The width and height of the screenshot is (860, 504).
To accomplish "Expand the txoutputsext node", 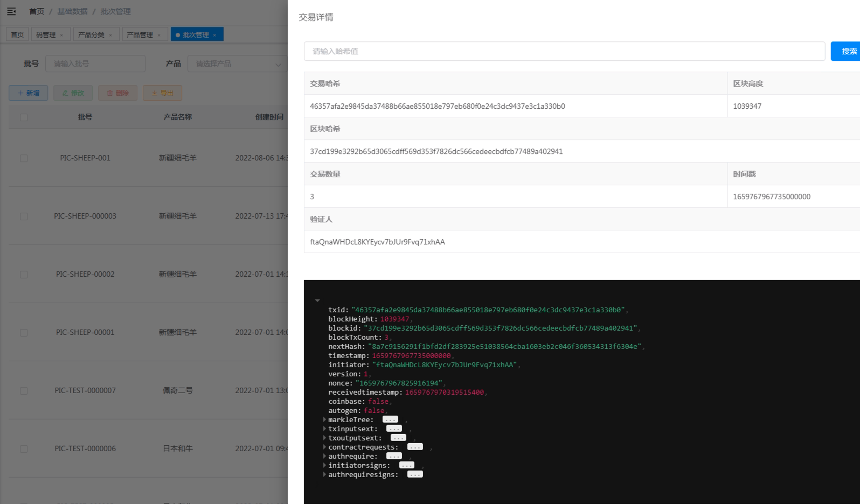I will pyautogui.click(x=324, y=438).
